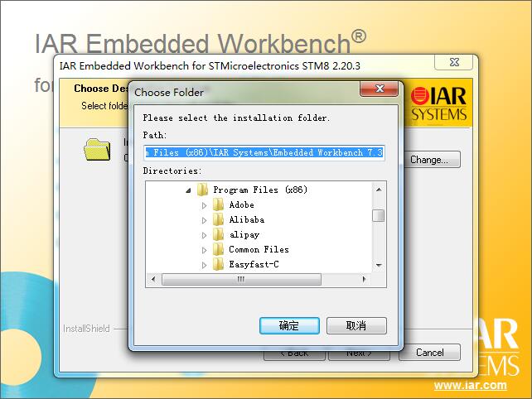The image size is (532, 399).
Task: Expand the alipay folder node
Action: tap(204, 235)
